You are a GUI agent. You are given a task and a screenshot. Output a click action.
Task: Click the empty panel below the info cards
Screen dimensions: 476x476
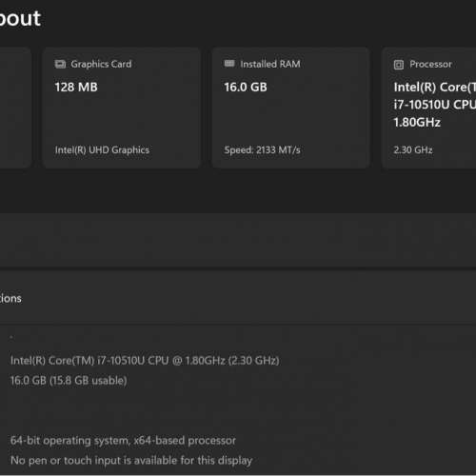point(238,240)
